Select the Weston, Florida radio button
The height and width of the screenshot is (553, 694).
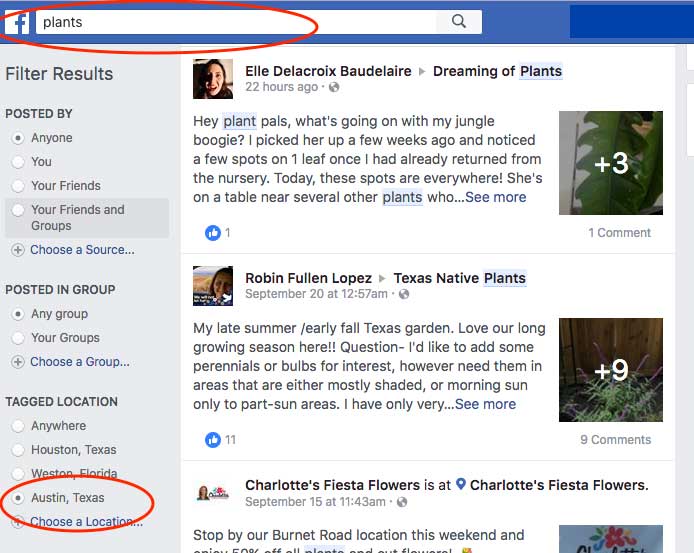point(18,474)
